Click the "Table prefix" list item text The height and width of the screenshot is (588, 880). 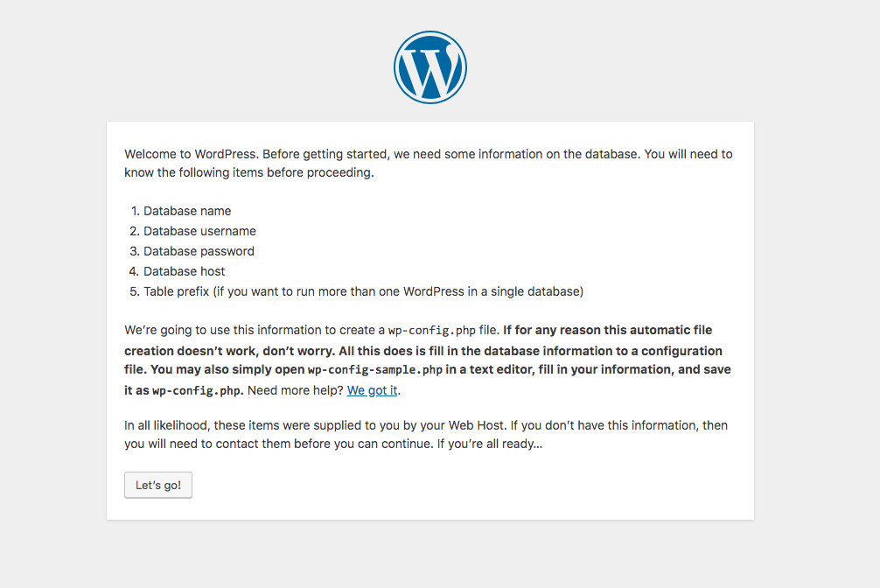pyautogui.click(x=364, y=292)
